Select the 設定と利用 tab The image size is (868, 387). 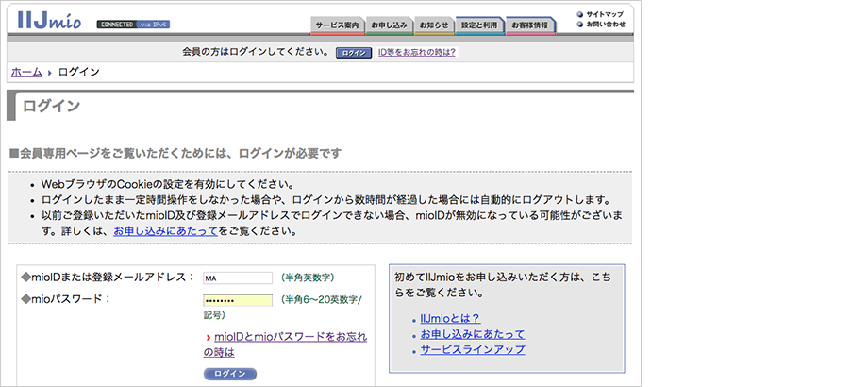pos(479,25)
